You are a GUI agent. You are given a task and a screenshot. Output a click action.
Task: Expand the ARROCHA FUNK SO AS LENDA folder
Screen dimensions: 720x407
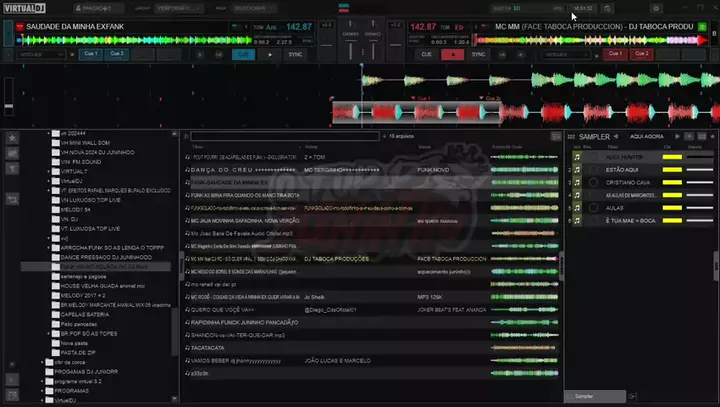[48, 248]
